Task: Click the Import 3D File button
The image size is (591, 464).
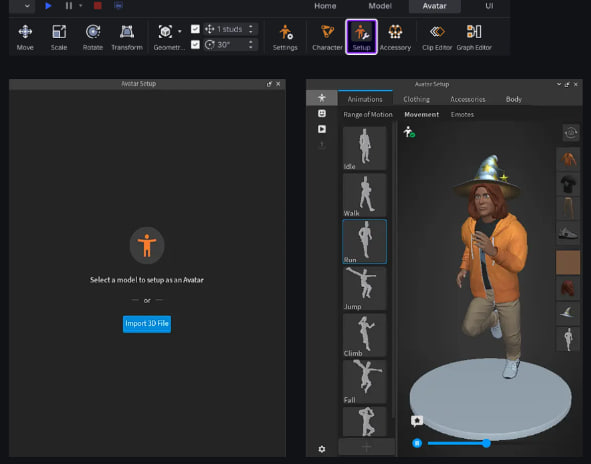Action: pyautogui.click(x=147, y=324)
